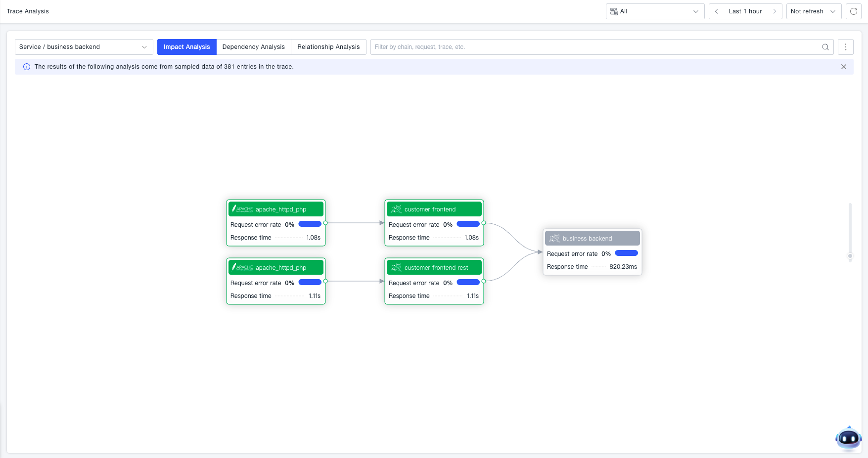
Task: Click the icon on customer frontend rest node
Action: (396, 267)
